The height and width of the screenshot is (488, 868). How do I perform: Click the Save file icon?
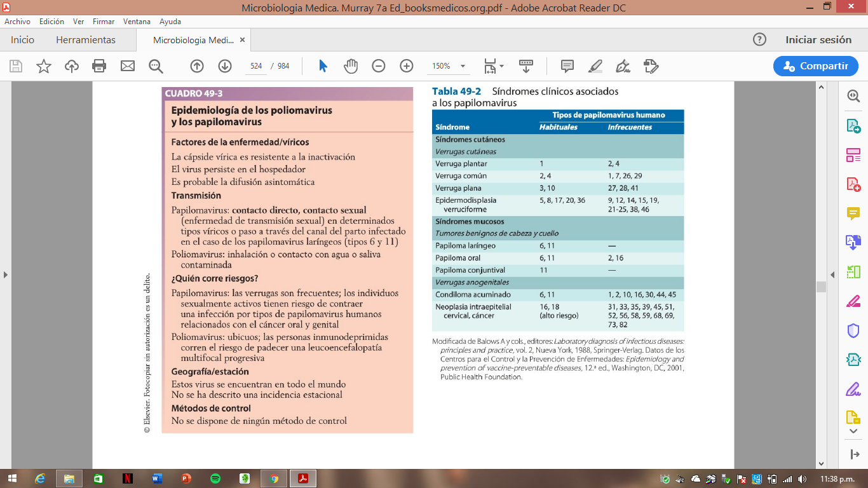[x=16, y=66]
